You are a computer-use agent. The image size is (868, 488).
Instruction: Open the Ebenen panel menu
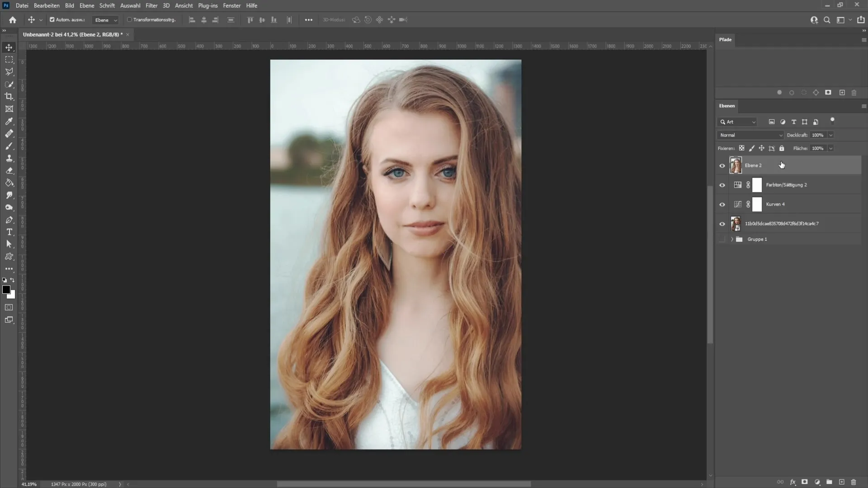click(x=863, y=106)
